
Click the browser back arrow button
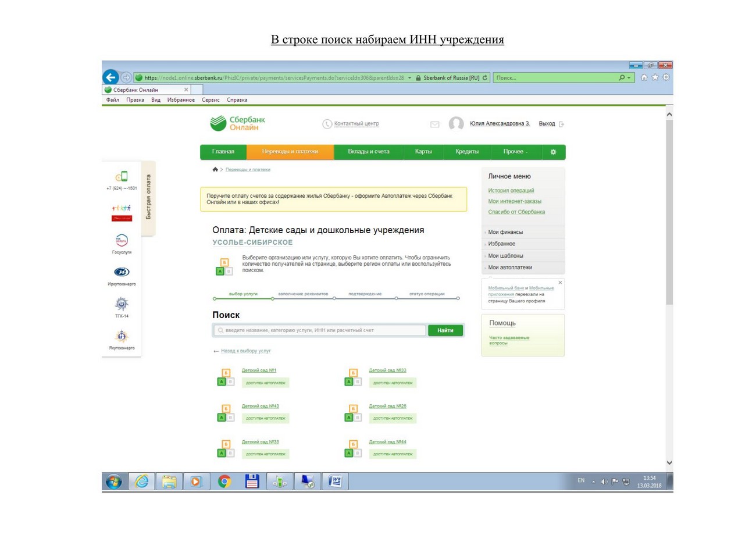[x=111, y=77]
